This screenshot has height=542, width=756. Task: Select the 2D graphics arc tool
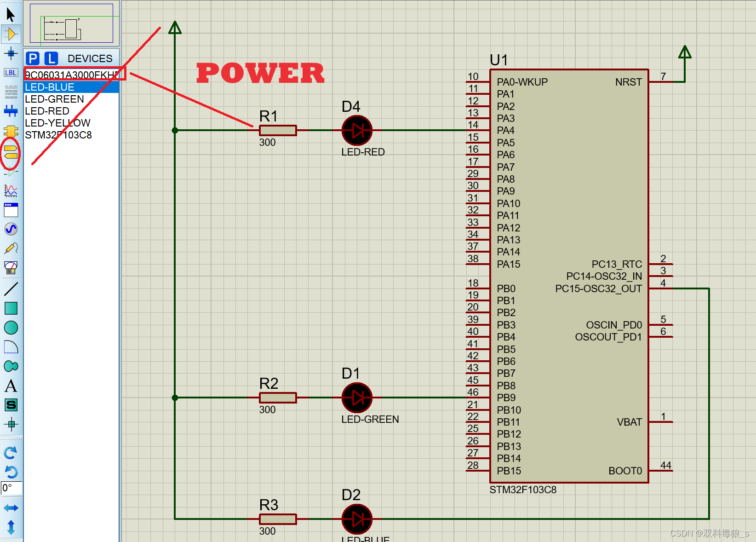pyautogui.click(x=11, y=347)
